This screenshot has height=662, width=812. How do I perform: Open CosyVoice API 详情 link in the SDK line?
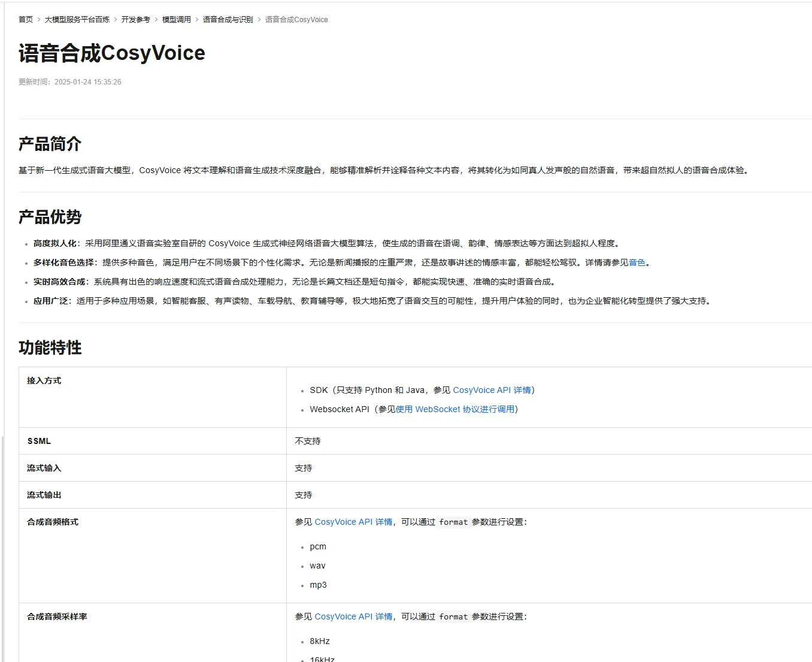point(492,390)
